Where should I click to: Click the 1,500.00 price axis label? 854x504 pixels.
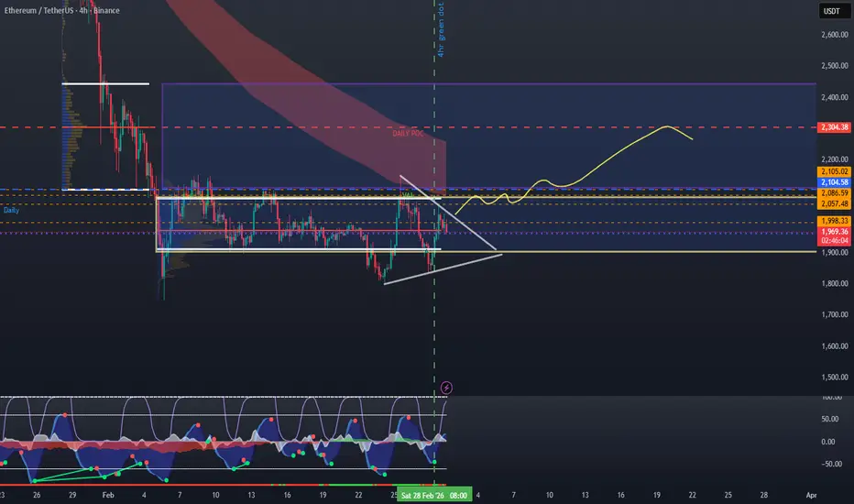[x=835, y=377]
